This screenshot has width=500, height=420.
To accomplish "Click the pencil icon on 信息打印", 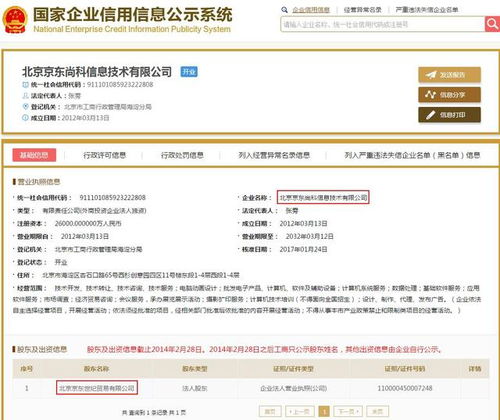I will click(x=430, y=115).
